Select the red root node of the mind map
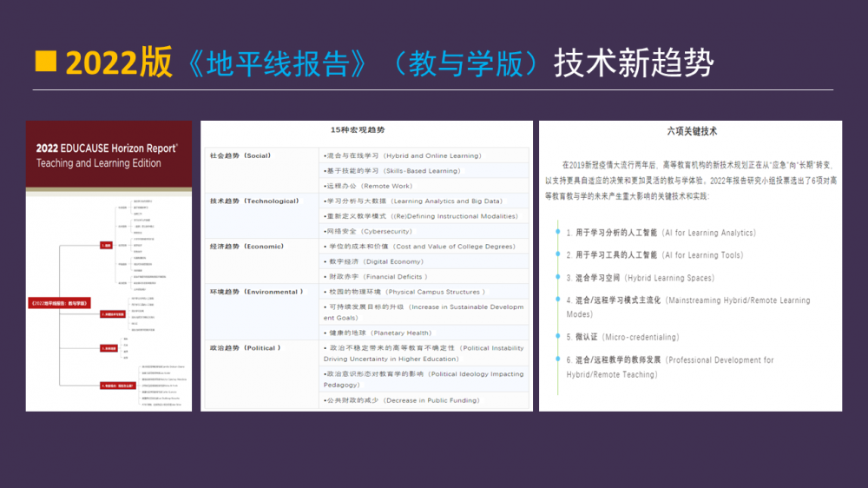The image size is (868, 488). (57, 303)
